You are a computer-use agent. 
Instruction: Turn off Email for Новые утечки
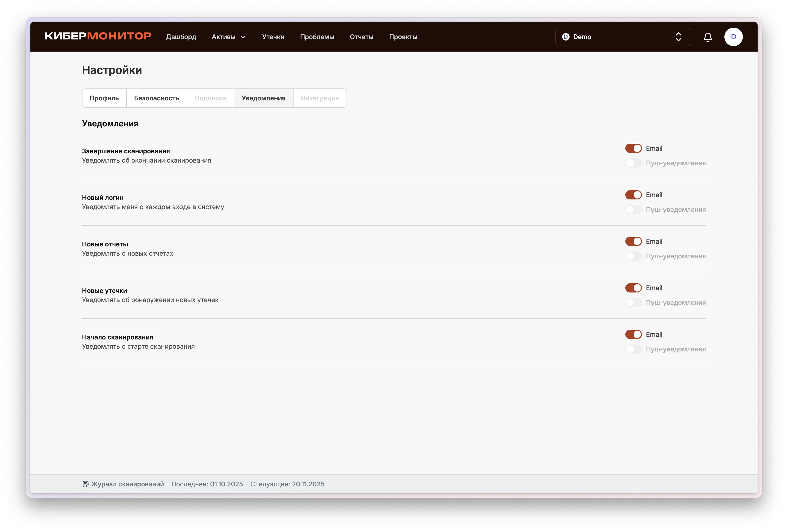pyautogui.click(x=633, y=288)
